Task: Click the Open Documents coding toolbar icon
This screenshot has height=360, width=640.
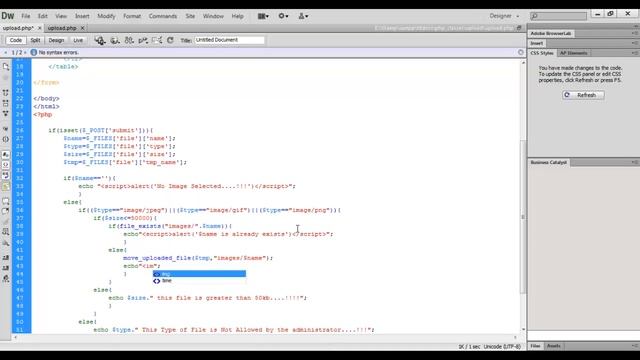Action: point(6,66)
